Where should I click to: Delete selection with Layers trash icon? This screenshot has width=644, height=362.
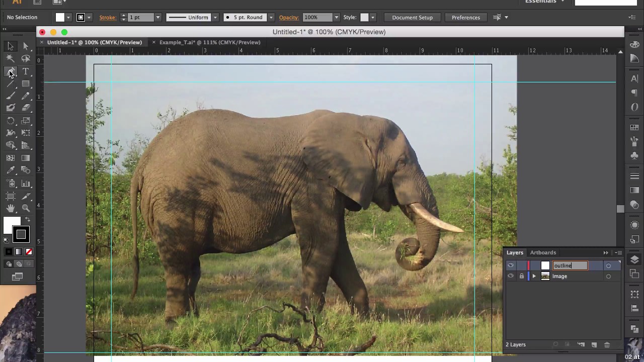(607, 344)
